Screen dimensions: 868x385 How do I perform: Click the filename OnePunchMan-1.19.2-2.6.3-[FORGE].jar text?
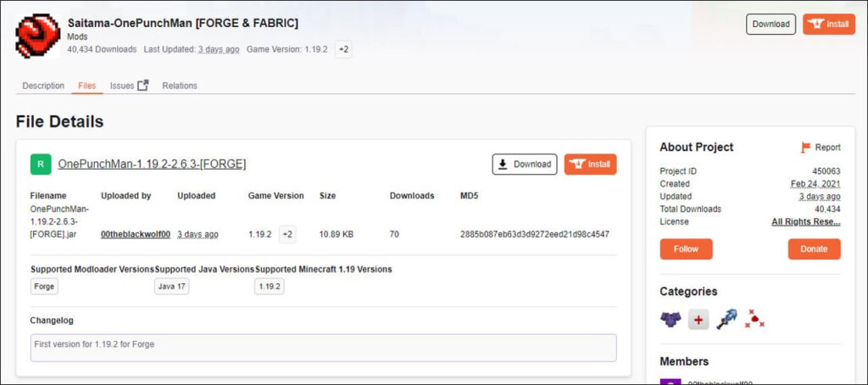pyautogui.click(x=61, y=221)
